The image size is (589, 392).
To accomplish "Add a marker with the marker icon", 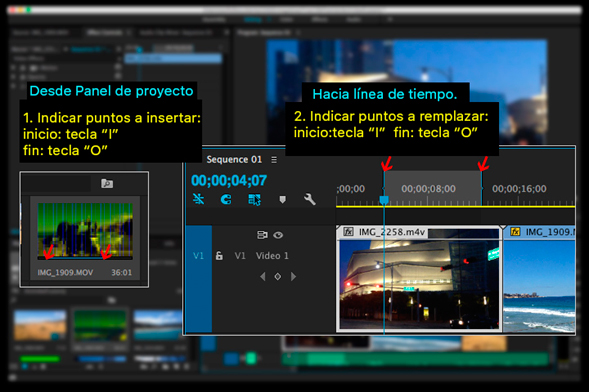I will (282, 199).
